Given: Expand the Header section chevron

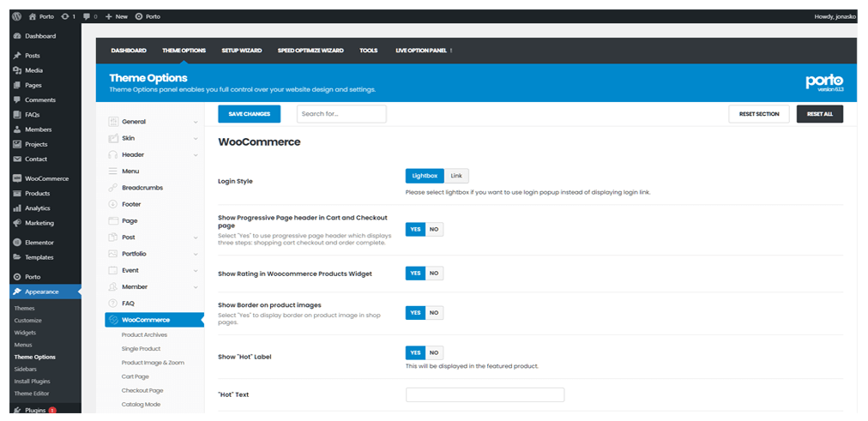Looking at the screenshot, I should 196,155.
